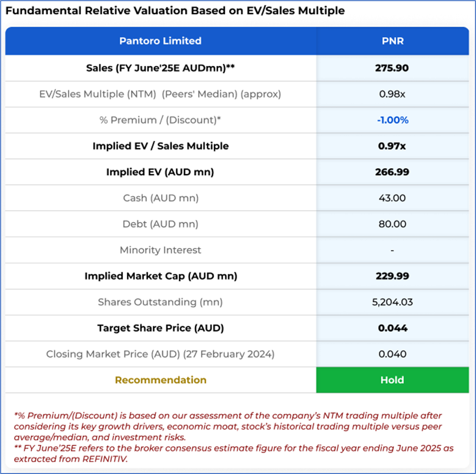
Task: Select the Target Share Price value 0.044
Action: click(392, 328)
